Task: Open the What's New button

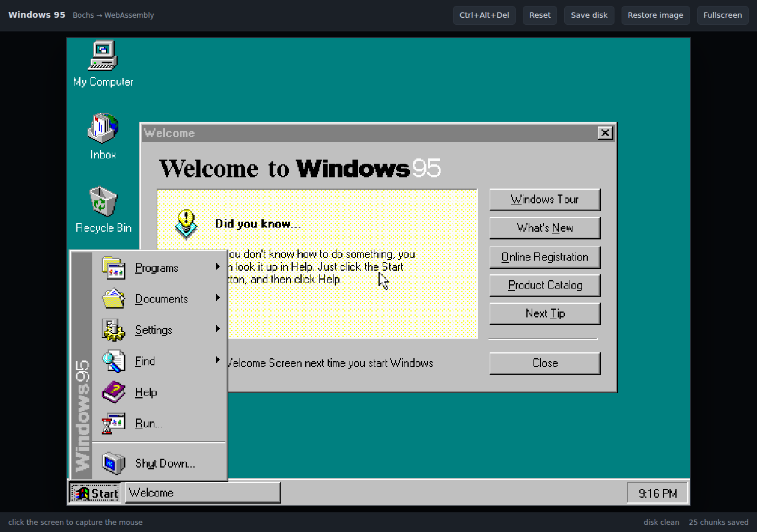Action: coord(545,228)
